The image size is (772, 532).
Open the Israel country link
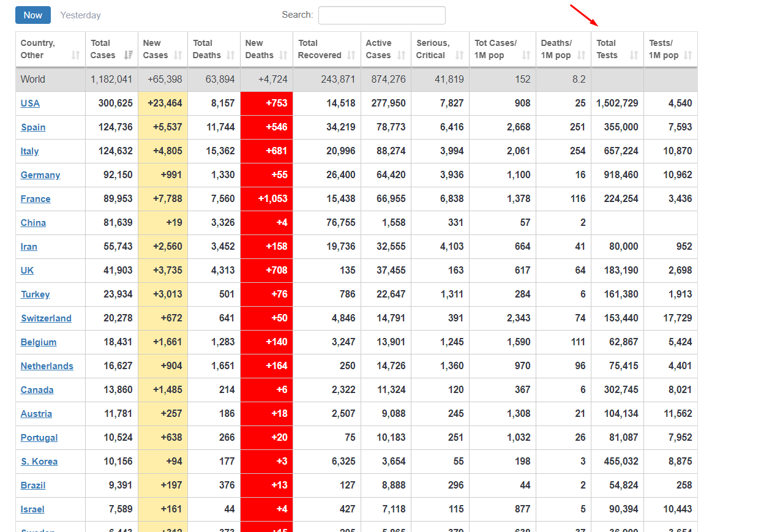pyautogui.click(x=32, y=509)
